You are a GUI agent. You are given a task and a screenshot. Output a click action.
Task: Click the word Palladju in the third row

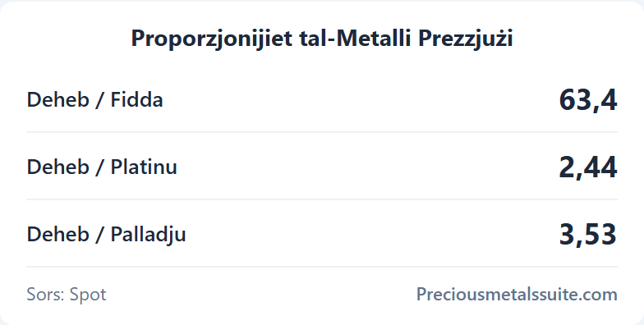tap(148, 235)
